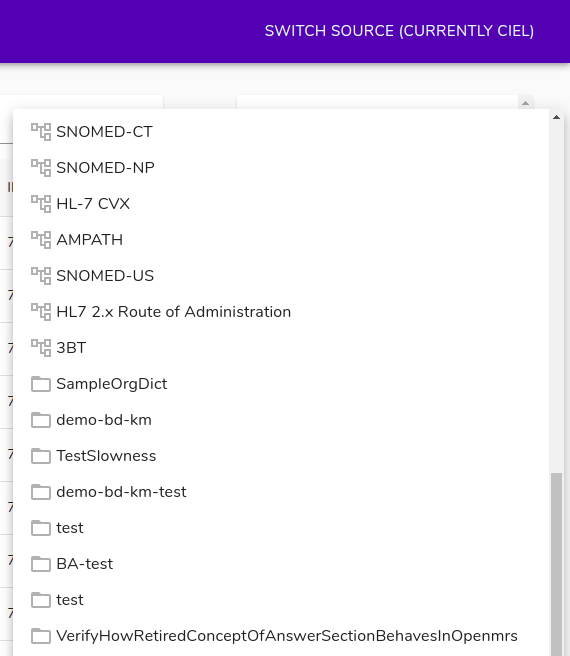Screen dimensions: 570x656
Task: Click the folder icon next to BA-test
Action: tap(41, 564)
